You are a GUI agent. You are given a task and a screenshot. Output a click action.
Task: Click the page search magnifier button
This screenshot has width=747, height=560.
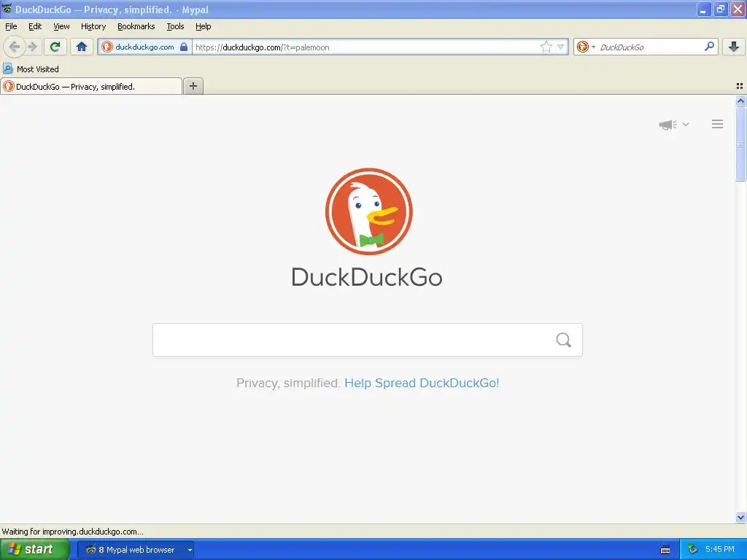point(564,340)
